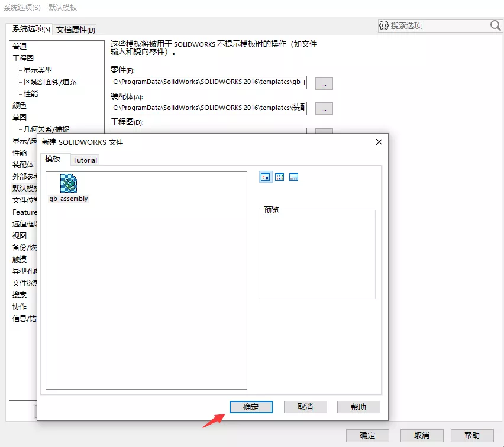
Task: Click 帮助 in system options window
Action: click(x=472, y=435)
